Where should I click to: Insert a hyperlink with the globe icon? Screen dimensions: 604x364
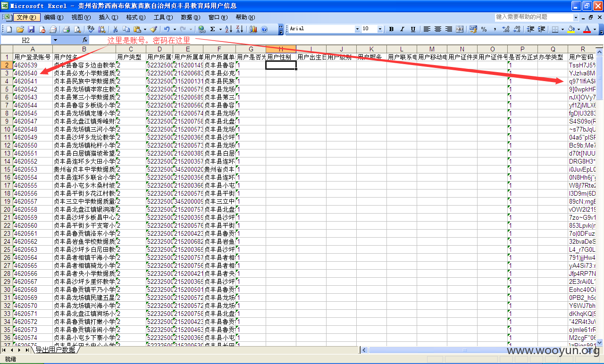(201, 29)
